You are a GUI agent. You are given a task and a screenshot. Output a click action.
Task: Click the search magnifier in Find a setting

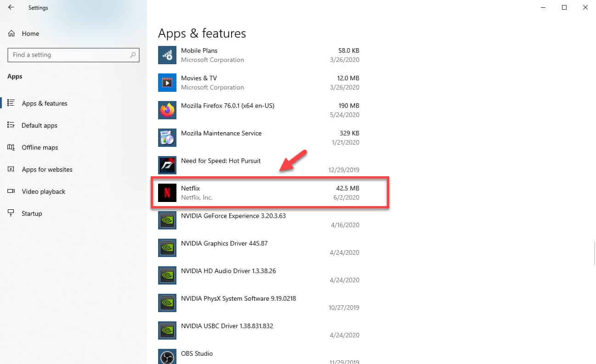pyautogui.click(x=133, y=55)
